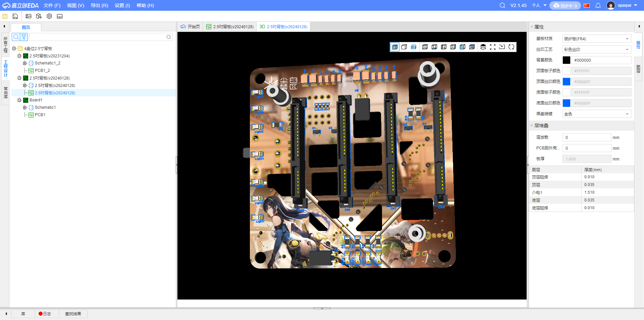Enable realistic shaded view mode

(x=413, y=47)
